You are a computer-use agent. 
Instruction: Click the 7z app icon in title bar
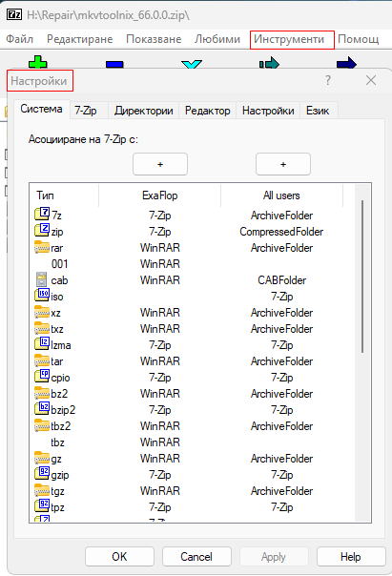[14, 15]
